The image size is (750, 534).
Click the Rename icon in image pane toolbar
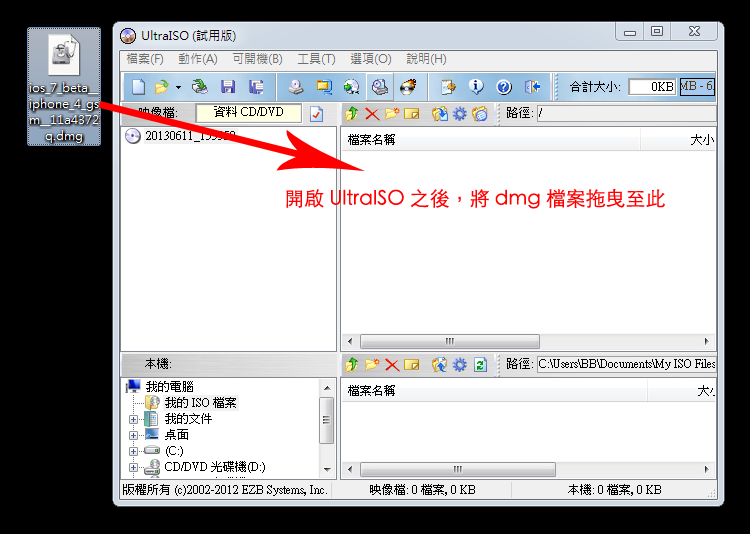[x=412, y=113]
